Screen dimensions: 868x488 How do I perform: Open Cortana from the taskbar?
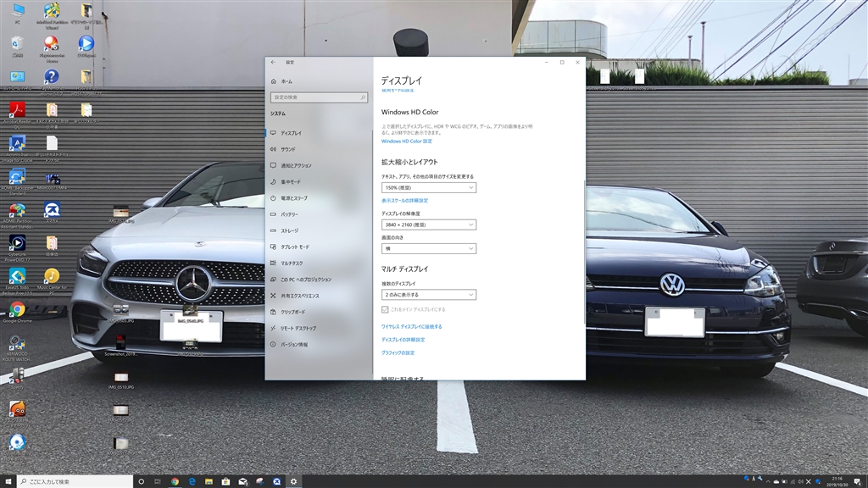point(142,482)
